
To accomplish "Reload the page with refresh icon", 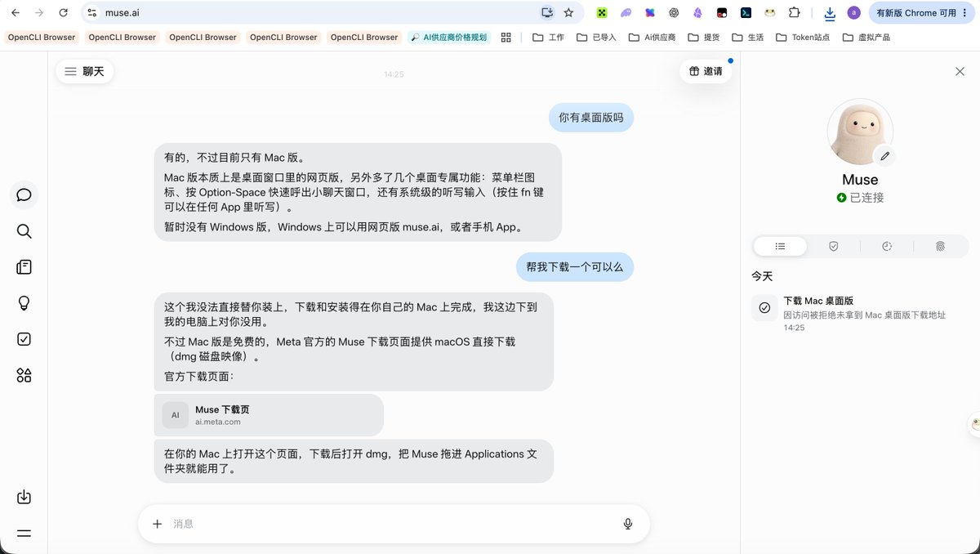I will tap(64, 13).
